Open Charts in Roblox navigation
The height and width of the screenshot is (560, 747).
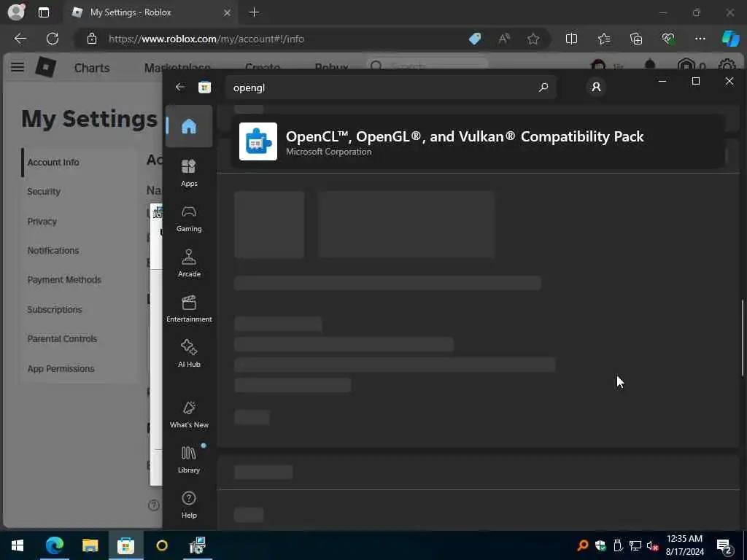[92, 68]
